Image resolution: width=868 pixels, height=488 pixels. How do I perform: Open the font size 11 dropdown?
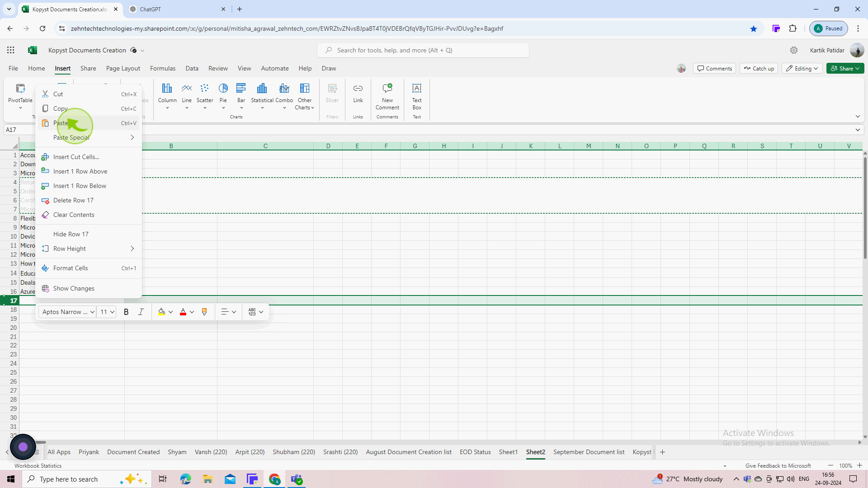pos(107,312)
